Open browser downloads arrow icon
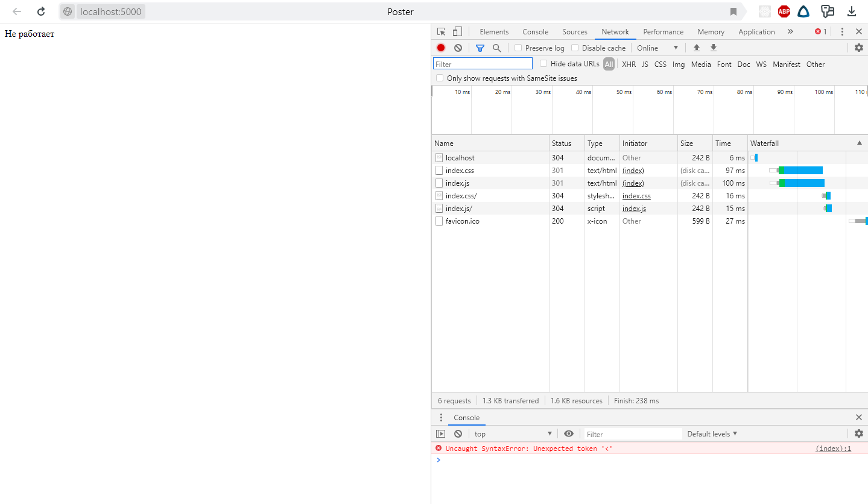 (852, 11)
